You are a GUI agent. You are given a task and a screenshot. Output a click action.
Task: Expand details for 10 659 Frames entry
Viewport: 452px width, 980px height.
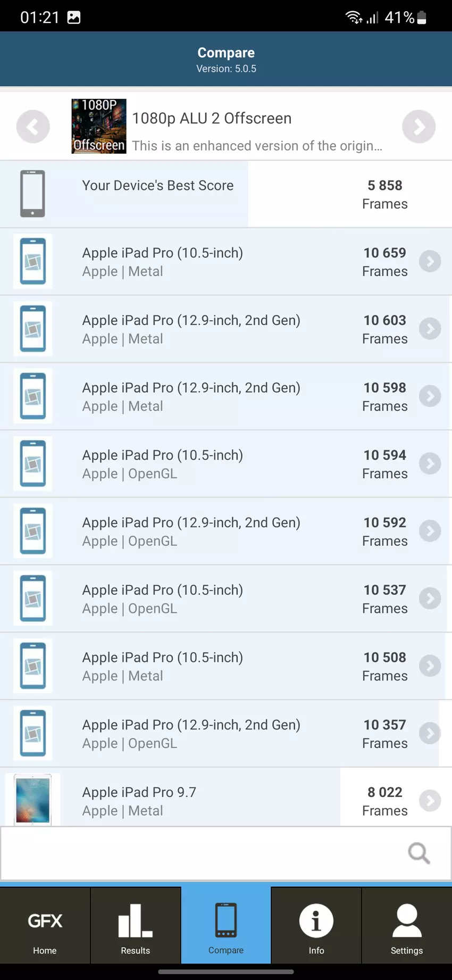[x=430, y=261]
